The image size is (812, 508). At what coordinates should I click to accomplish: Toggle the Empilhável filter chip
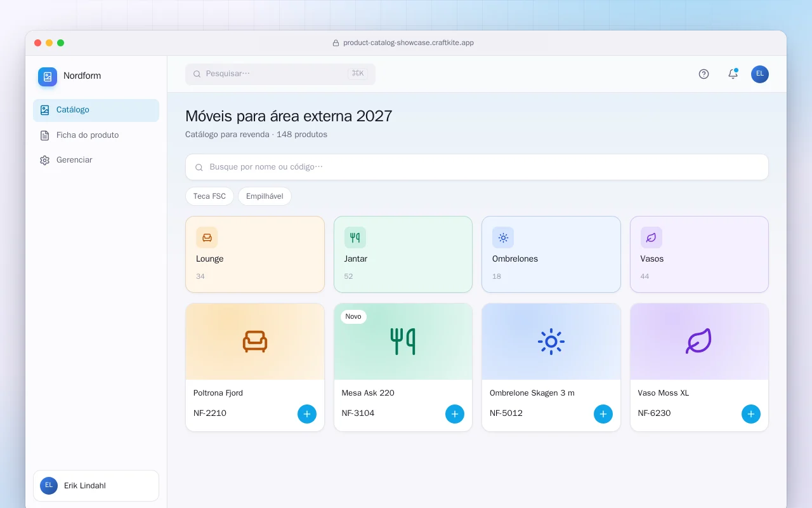(x=265, y=196)
